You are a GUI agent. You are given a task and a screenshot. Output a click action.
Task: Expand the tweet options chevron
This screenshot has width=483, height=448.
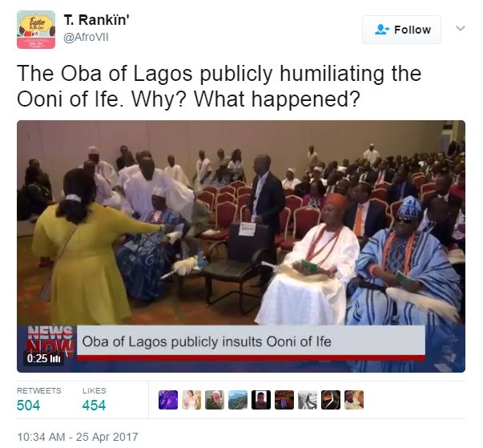(461, 29)
